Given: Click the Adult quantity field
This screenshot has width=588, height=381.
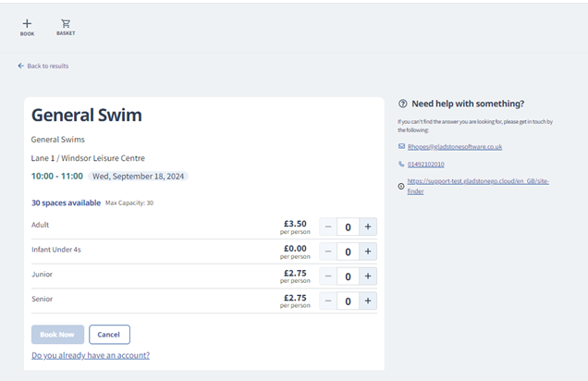Looking at the screenshot, I should click(x=348, y=227).
